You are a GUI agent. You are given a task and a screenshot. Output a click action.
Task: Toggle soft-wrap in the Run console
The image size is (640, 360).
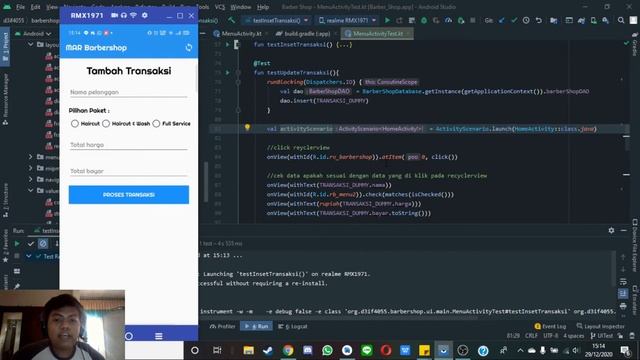623,282
